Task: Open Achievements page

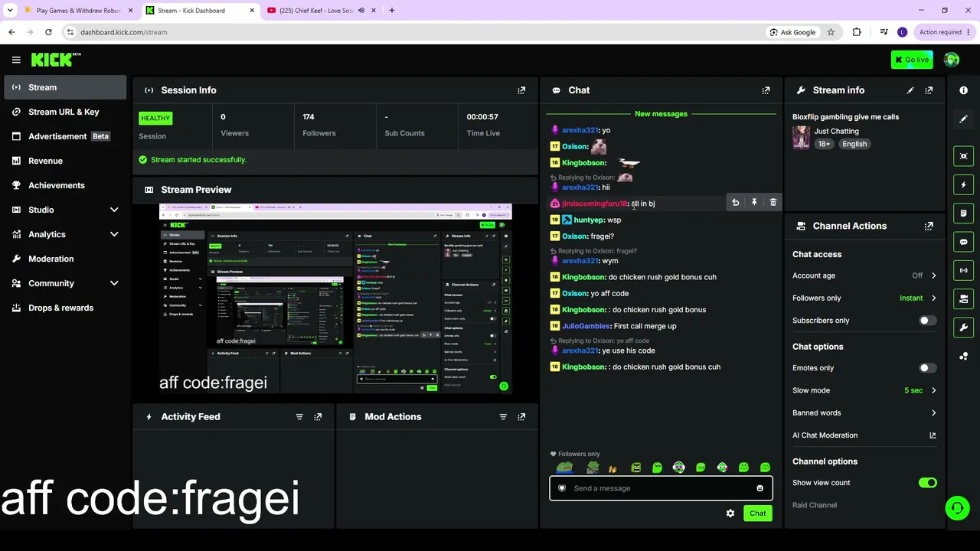Action: [65, 185]
